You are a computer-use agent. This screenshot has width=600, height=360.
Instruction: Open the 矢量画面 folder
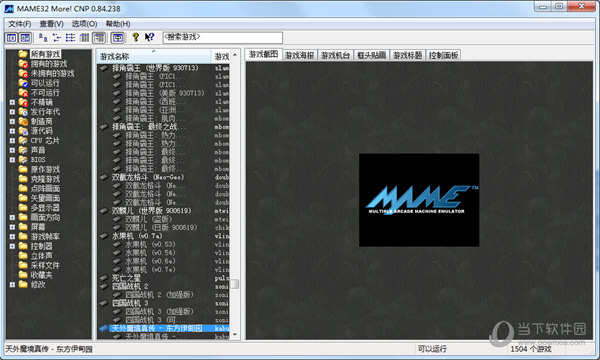click(x=45, y=198)
